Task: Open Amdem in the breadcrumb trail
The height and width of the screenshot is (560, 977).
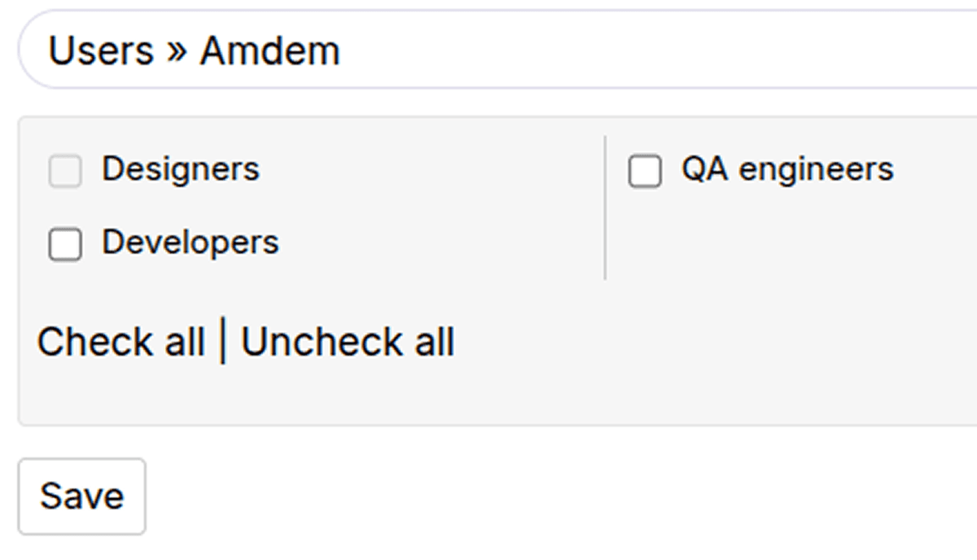Action: [x=269, y=50]
